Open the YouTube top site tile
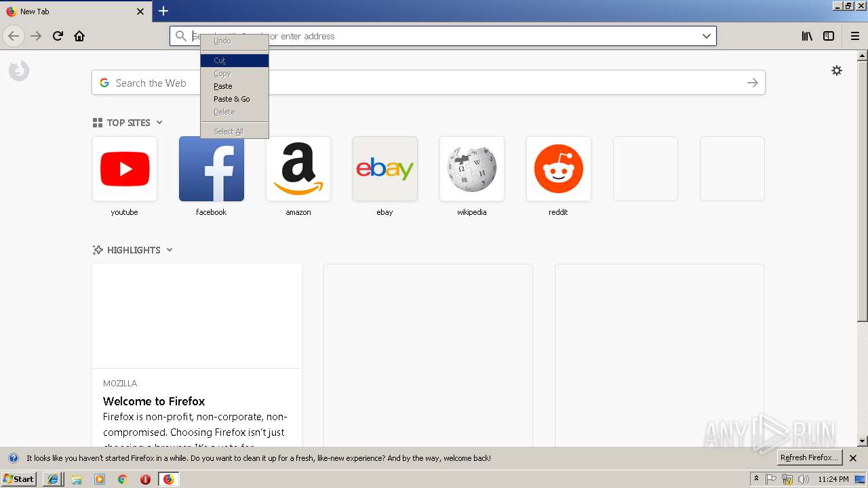This screenshot has width=868, height=488. click(125, 169)
